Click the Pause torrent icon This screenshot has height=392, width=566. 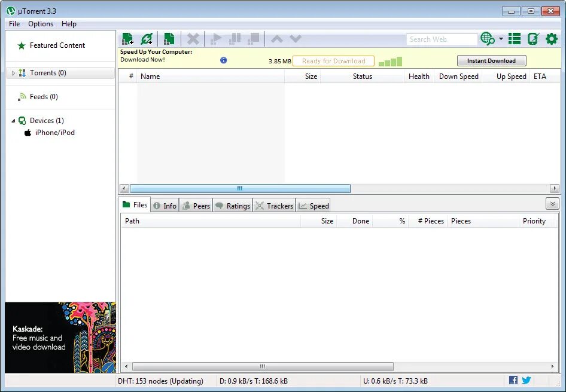(x=235, y=39)
